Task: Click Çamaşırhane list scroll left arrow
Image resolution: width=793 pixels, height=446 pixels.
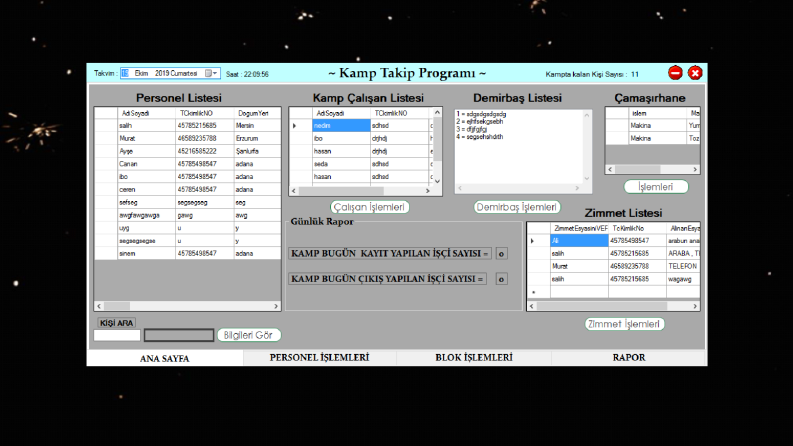Action: (x=610, y=169)
